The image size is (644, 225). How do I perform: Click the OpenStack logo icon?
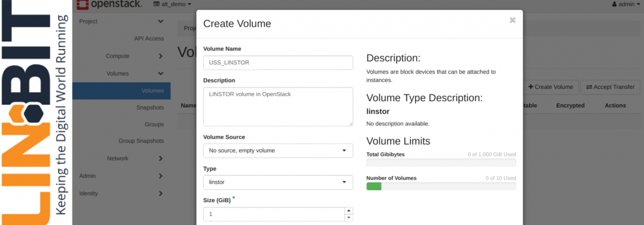coord(82,4)
